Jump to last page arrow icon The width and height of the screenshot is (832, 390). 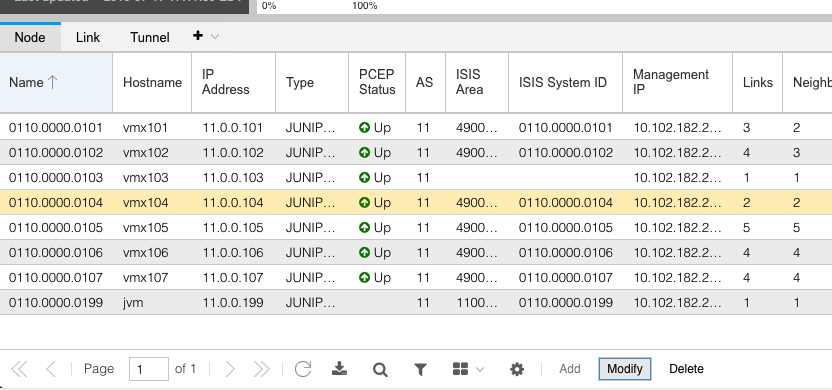point(261,369)
